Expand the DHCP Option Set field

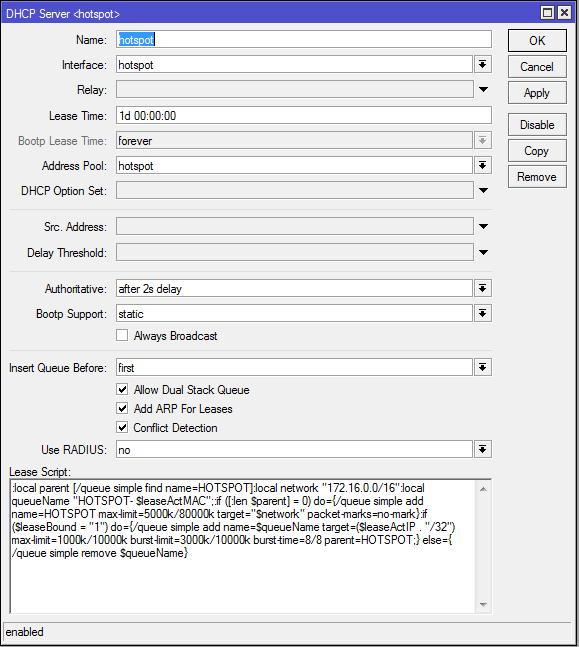483,190
